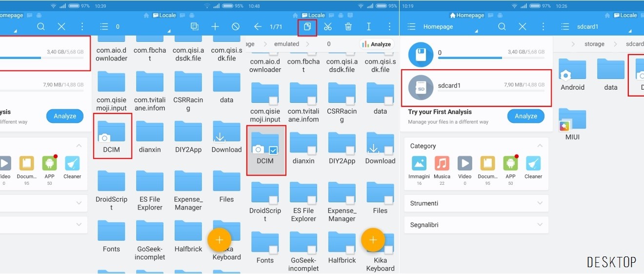Open the Video category beside Musica
Viewport: 644px width, 274px height.
pos(465,163)
